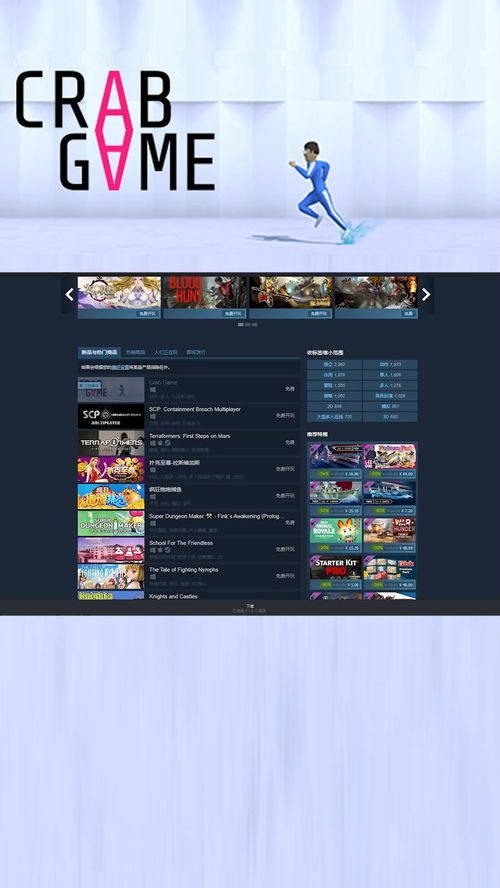Image resolution: width=500 pixels, height=888 pixels.
Task: Open Terraformers: First Steps on Mars entry
Action: [x=189, y=442]
